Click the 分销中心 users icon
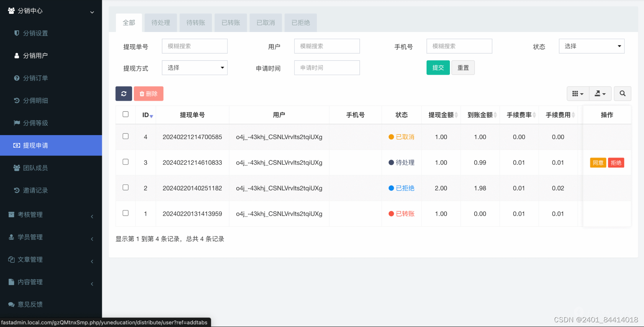 point(11,11)
